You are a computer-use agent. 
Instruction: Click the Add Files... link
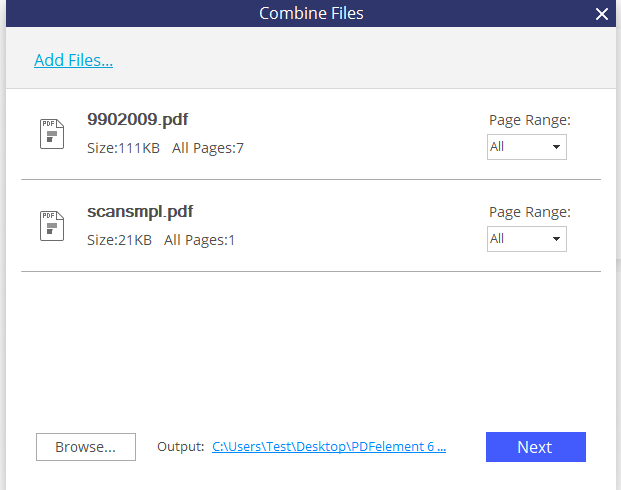73,60
